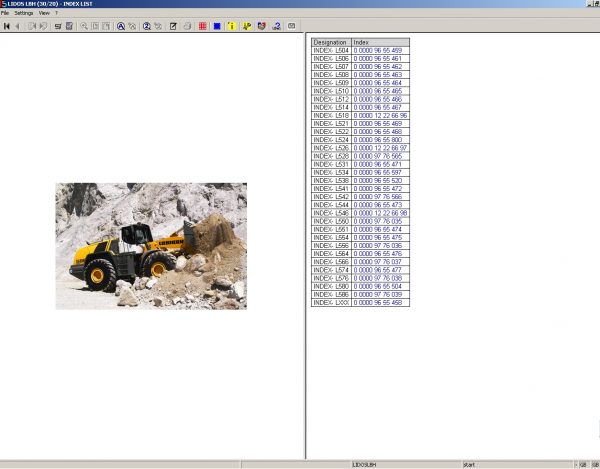
Task: Click the red shield icon in the toolbar
Action: click(x=262, y=26)
